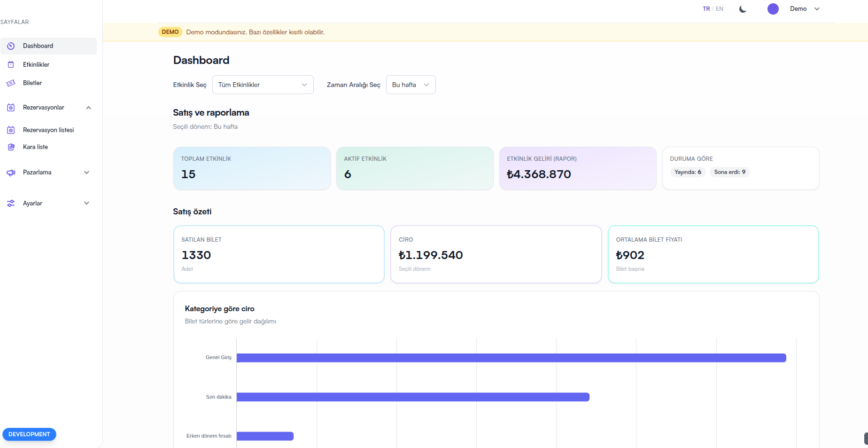Click the Kategoriye göre ciro heading

pyautogui.click(x=219, y=309)
